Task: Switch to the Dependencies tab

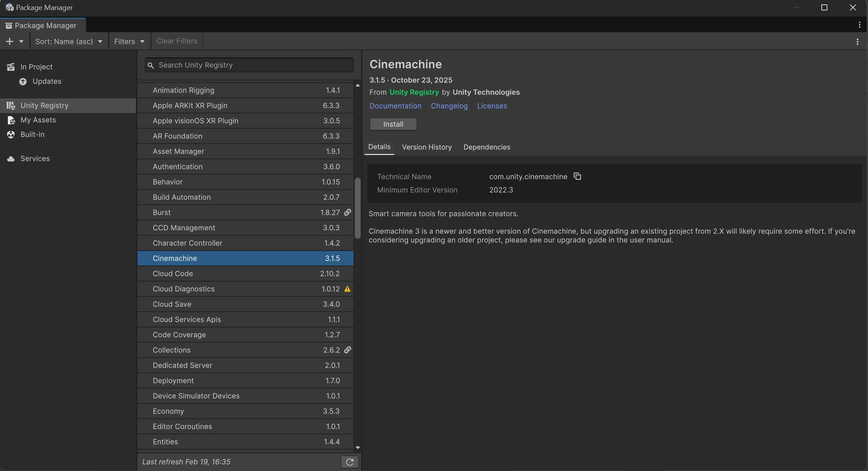Action: [486, 147]
